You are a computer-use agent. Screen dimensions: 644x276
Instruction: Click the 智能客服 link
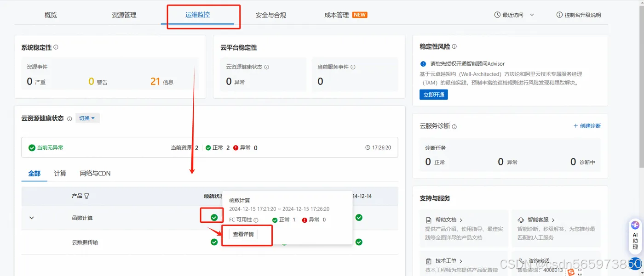pos(538,220)
